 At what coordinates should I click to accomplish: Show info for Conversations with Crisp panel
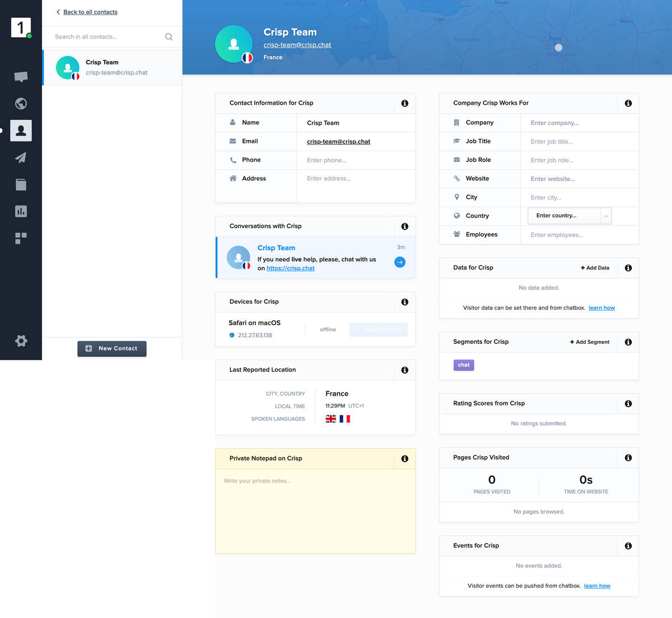point(405,226)
